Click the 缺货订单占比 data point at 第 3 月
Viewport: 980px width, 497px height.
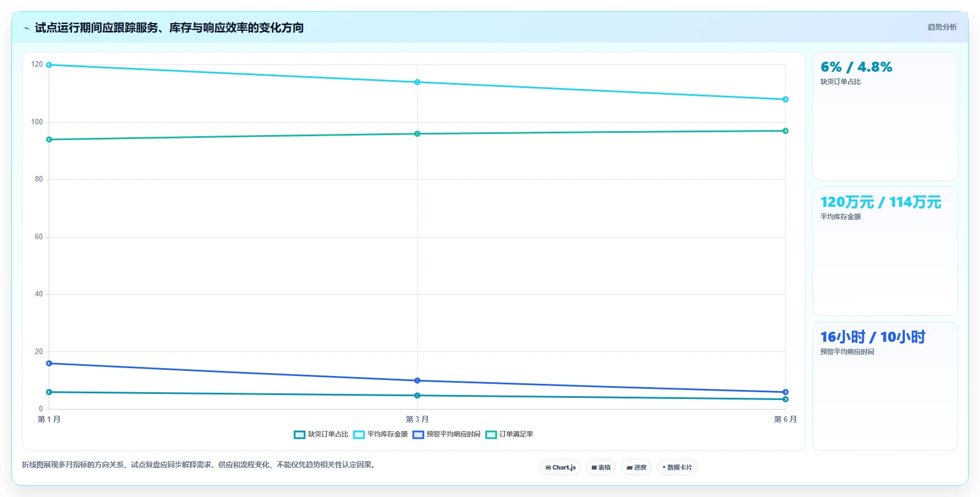tap(417, 396)
